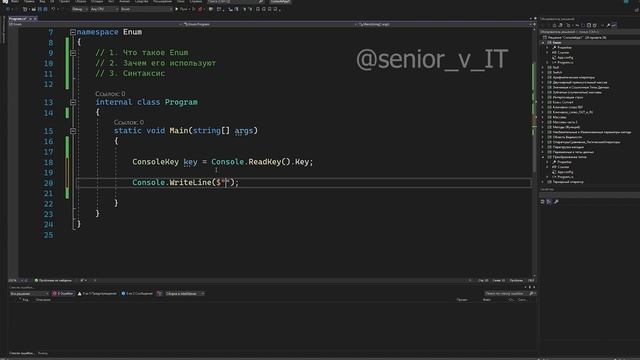Open the Сборка и IntelliSense dropdown

[x=185, y=293]
